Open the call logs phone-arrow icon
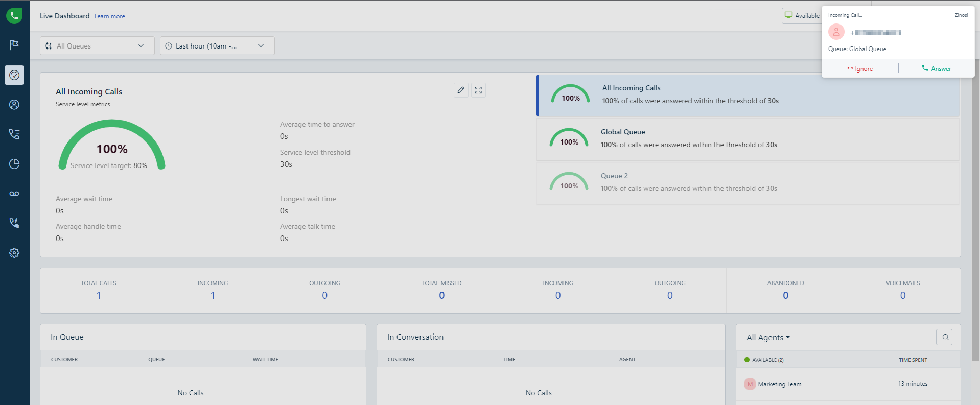The image size is (980, 405). tap(14, 223)
